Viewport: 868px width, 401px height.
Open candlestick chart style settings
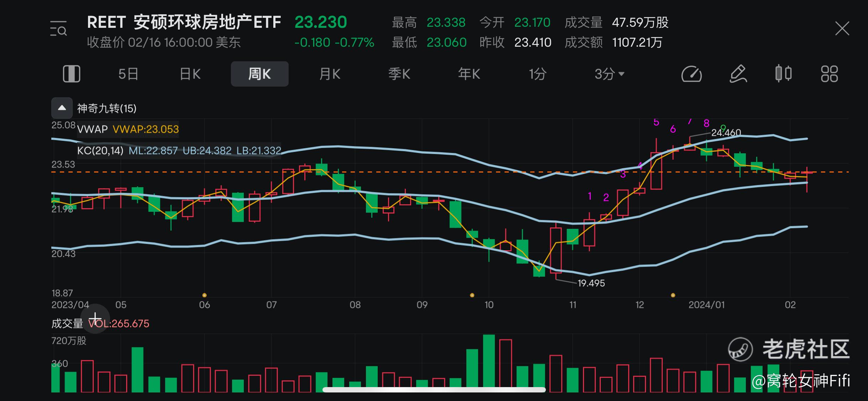(784, 74)
